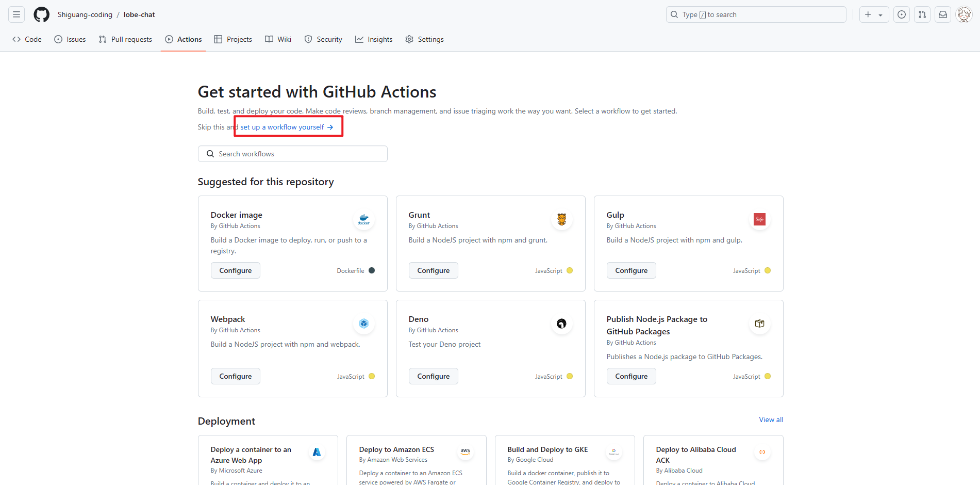Click the Gulp card title

tap(616, 215)
